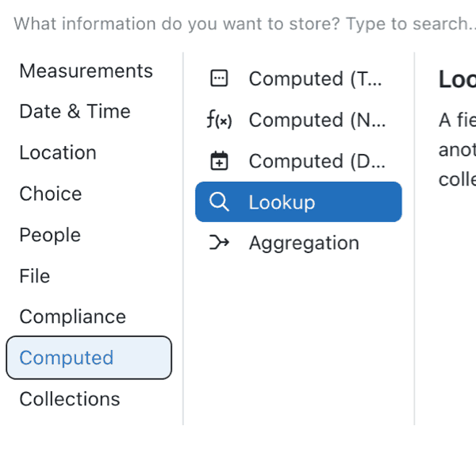The image size is (476, 476).
Task: Click the field type search input
Action: pyautogui.click(x=244, y=24)
